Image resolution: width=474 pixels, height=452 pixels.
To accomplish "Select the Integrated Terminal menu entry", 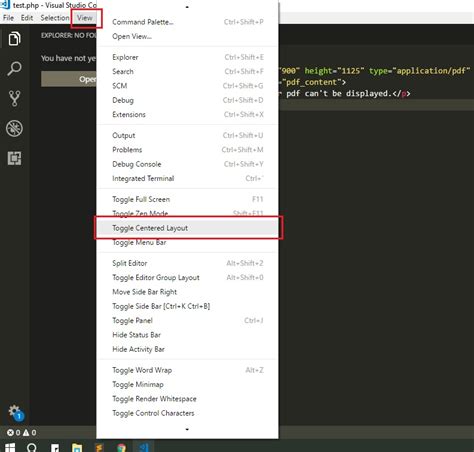I will 187,179.
